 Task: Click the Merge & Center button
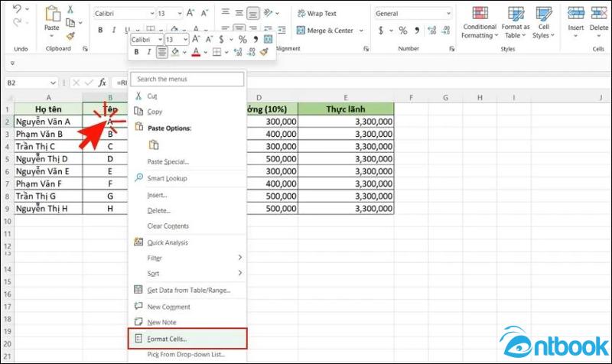[x=325, y=30]
